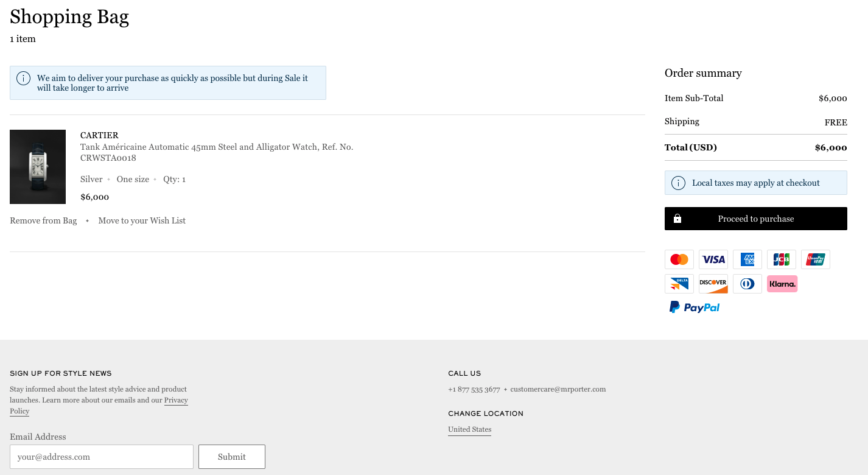
Task: Click the Shopping Bag heading
Action: coord(69,16)
